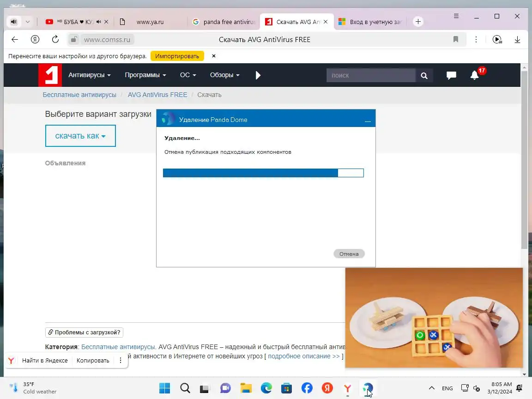Dismiss the import settings notification bar
The image size is (532, 399).
pyautogui.click(x=214, y=56)
